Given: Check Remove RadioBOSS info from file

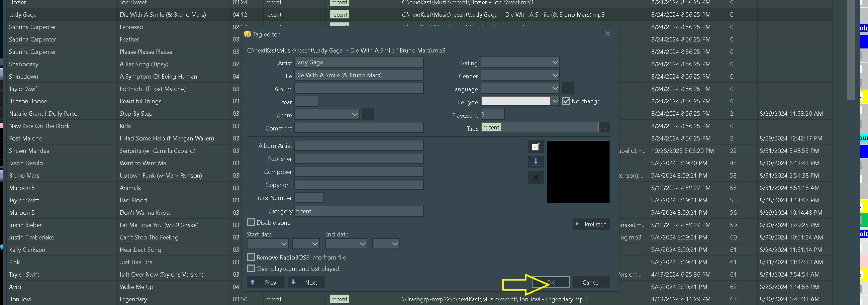Looking at the screenshot, I should [x=251, y=257].
